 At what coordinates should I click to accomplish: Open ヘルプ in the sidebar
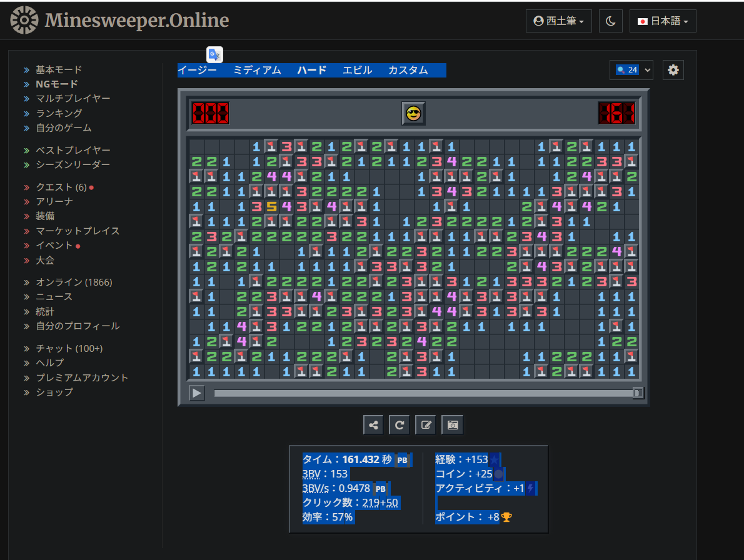pos(50,362)
